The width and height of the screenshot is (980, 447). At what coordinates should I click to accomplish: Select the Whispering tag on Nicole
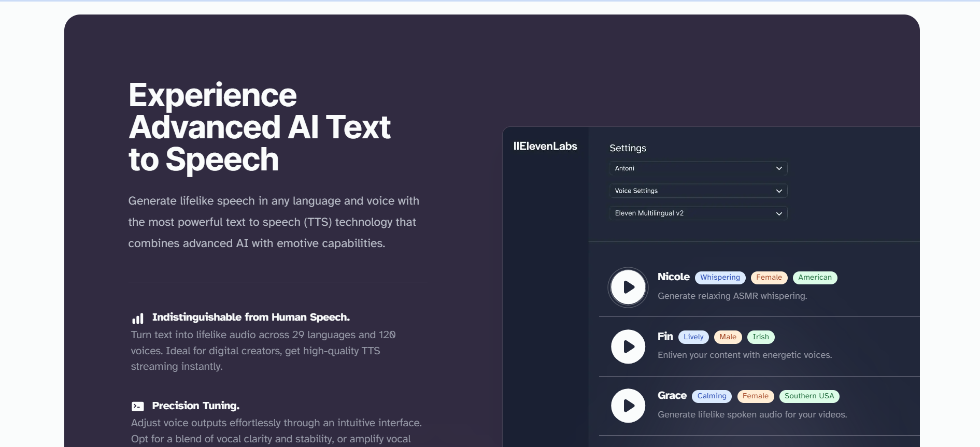click(x=720, y=278)
